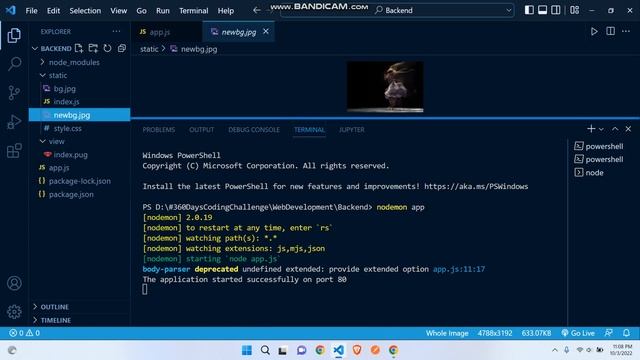Viewport: 640px width, 360px height.
Task: Open Source Control view
Action: pos(14,93)
